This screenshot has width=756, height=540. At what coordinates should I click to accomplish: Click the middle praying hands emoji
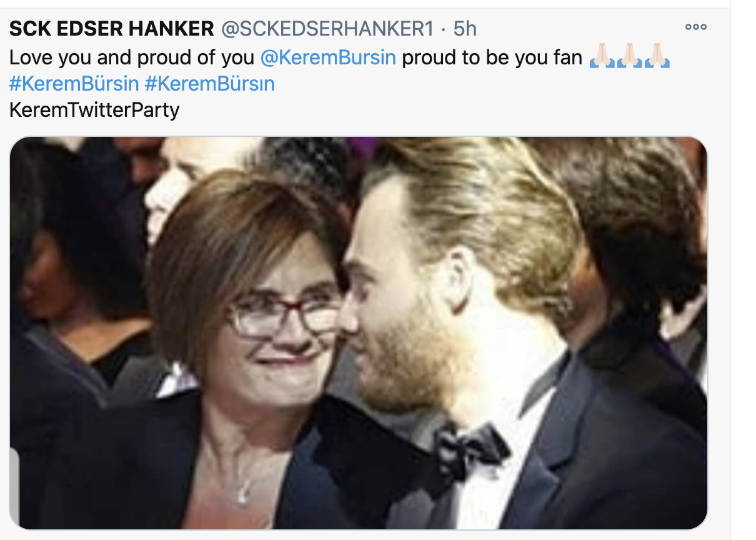click(x=629, y=57)
